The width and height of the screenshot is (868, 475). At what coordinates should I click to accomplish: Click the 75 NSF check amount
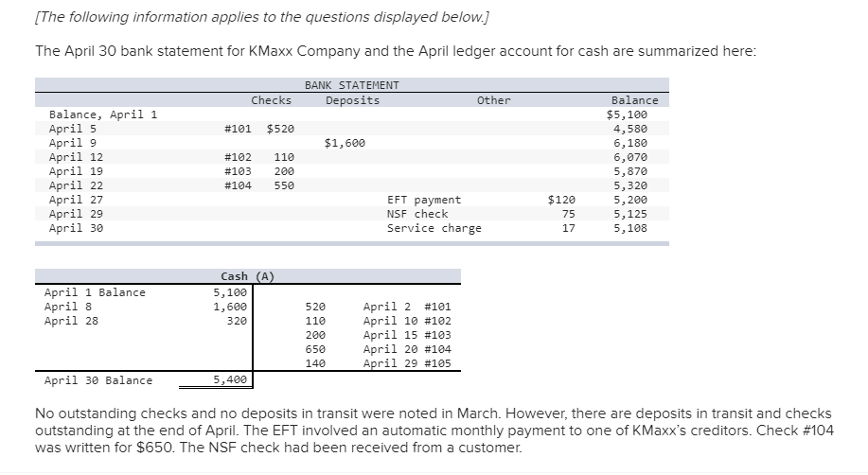tap(569, 214)
